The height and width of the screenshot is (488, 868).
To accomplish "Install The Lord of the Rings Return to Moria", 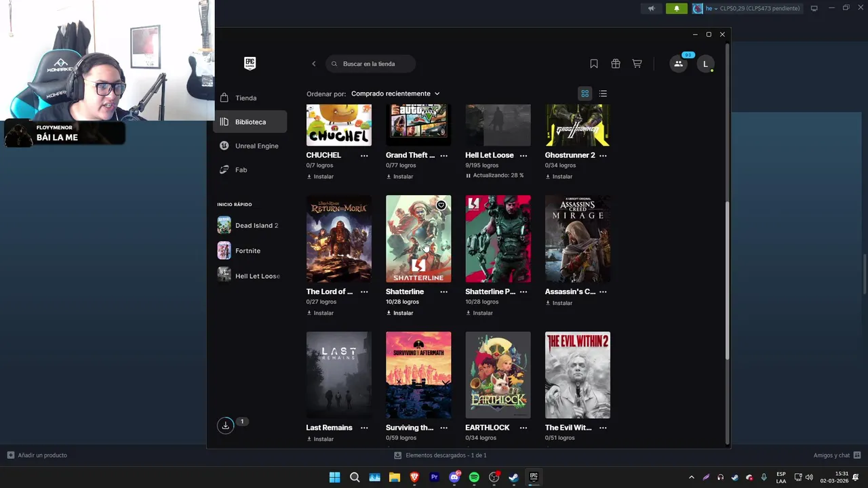I will tap(320, 313).
